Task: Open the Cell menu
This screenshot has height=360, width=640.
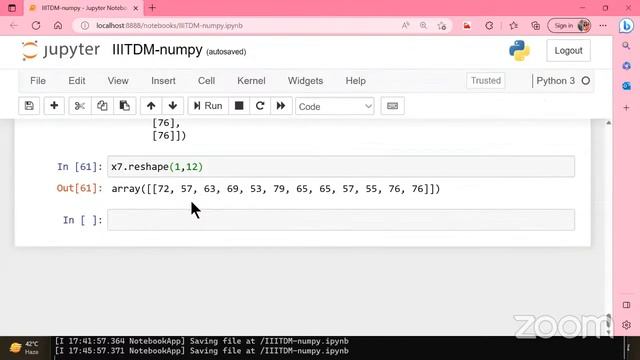Action: pyautogui.click(x=207, y=81)
